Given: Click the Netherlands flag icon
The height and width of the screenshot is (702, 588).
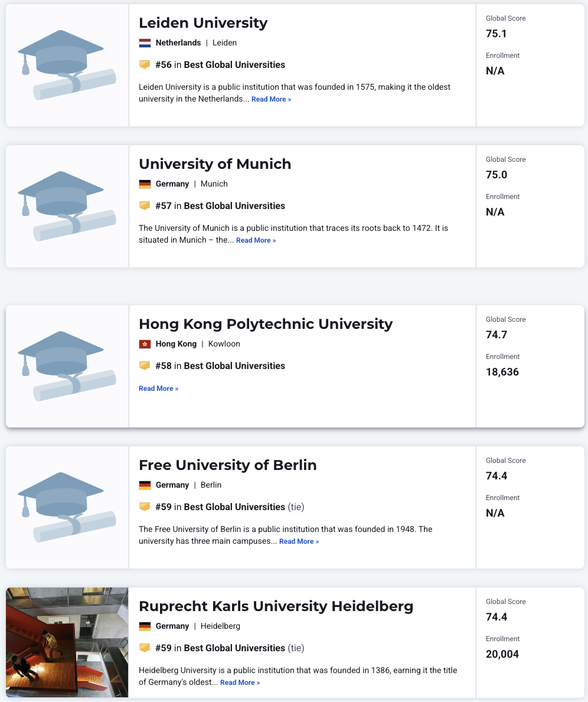Looking at the screenshot, I should tap(145, 43).
